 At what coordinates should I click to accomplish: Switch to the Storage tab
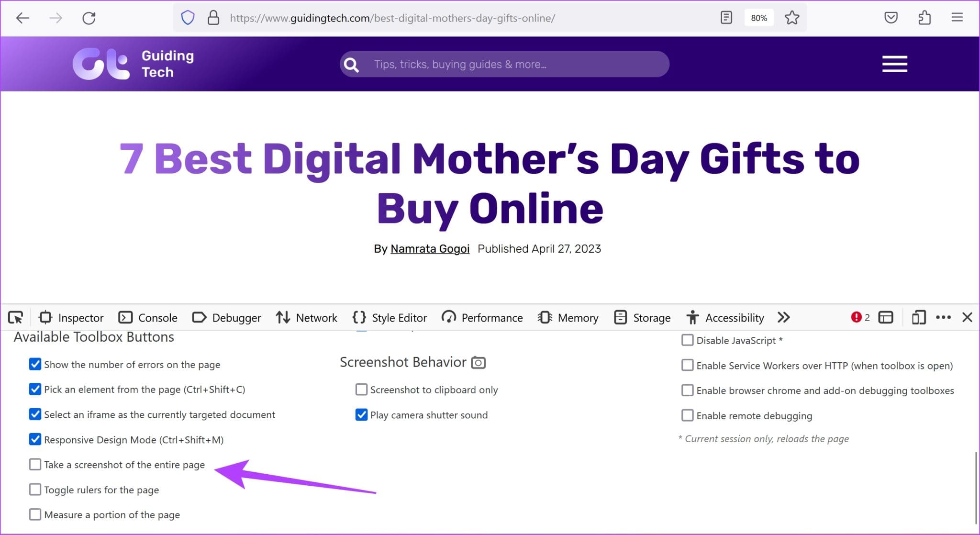(642, 317)
